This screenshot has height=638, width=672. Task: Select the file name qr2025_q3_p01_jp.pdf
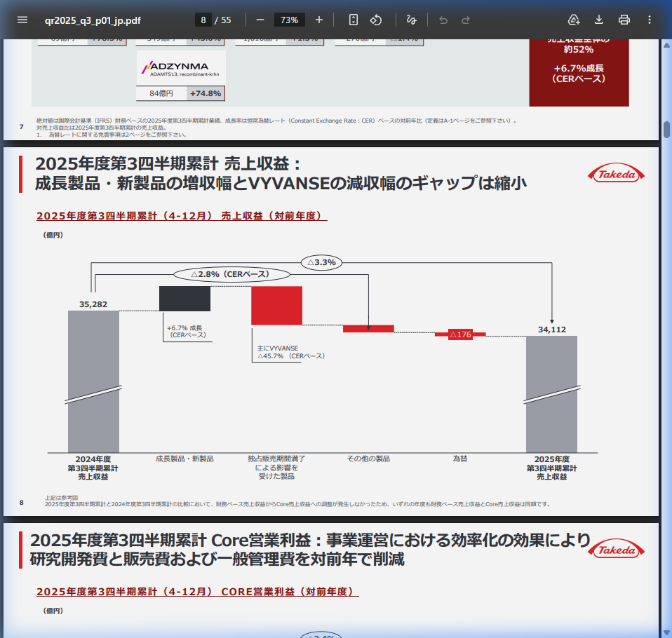point(93,20)
